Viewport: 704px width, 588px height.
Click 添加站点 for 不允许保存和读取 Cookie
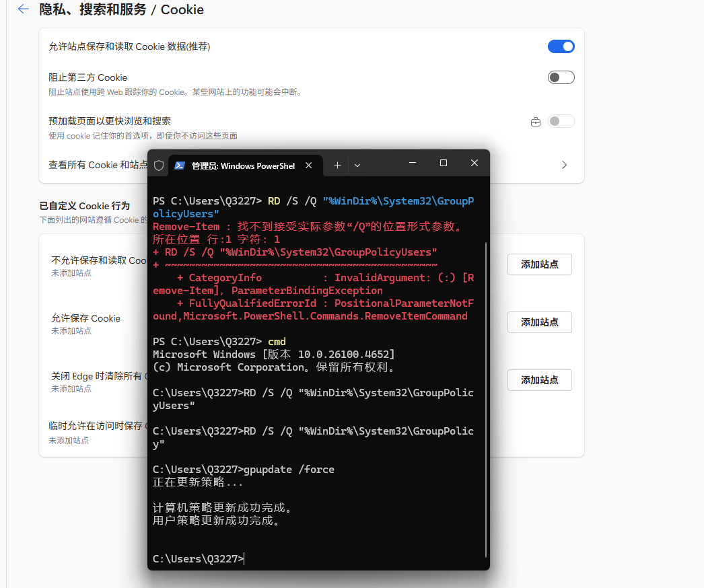click(x=538, y=264)
